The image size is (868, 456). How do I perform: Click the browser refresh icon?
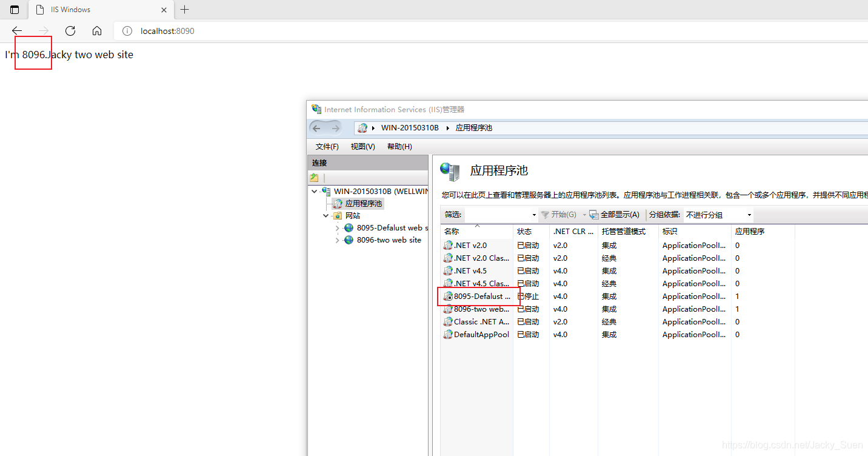[70, 31]
